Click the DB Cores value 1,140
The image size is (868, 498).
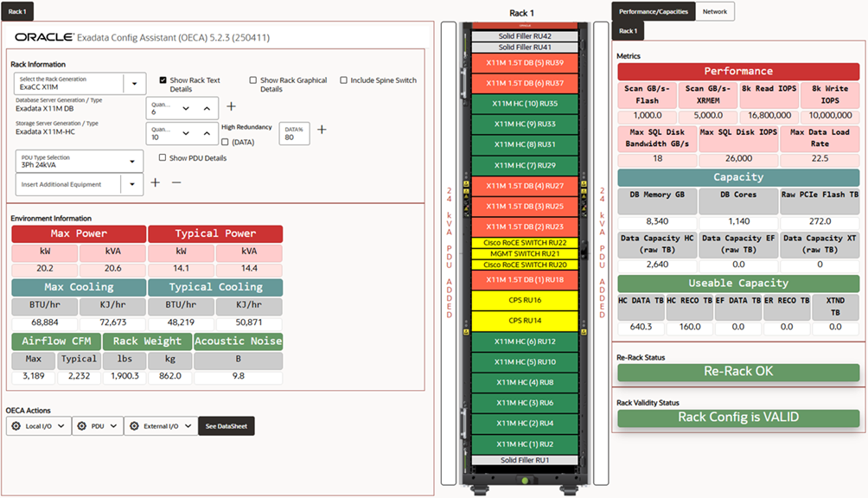pyautogui.click(x=738, y=221)
